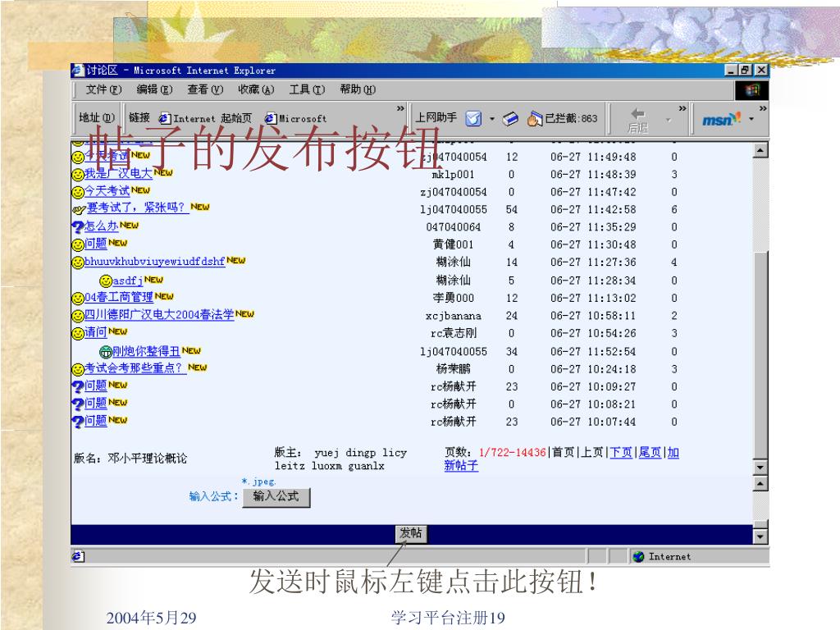Open the 工具(T) menu
Screen dimensions: 840x630
(307, 89)
